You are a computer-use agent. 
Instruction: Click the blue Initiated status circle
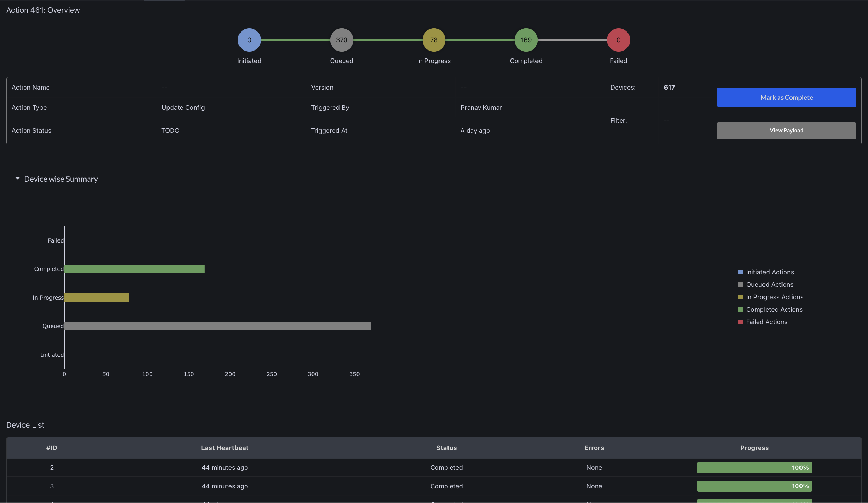tap(249, 40)
